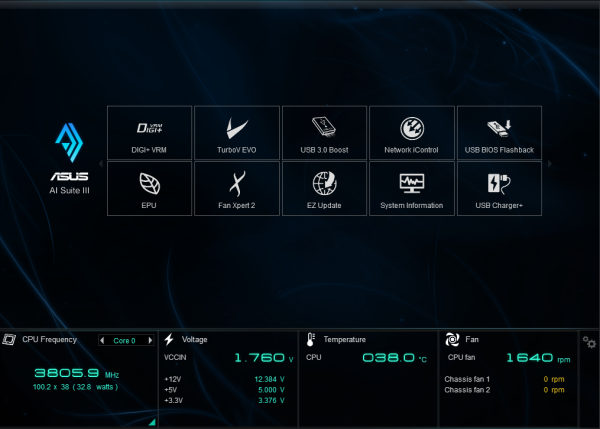Click the CPU fan 1640 rpm value

[x=538, y=358]
